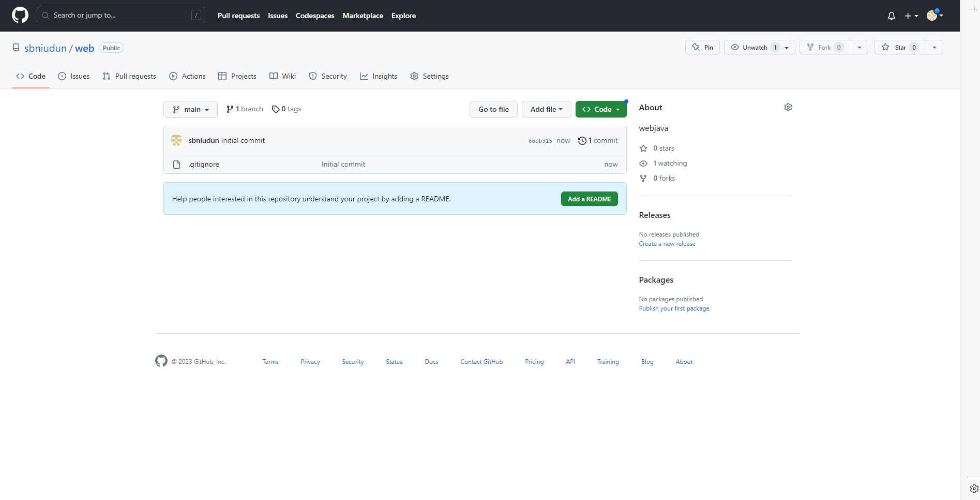Open the footer Blog link
This screenshot has width=980, height=500.
coord(647,362)
